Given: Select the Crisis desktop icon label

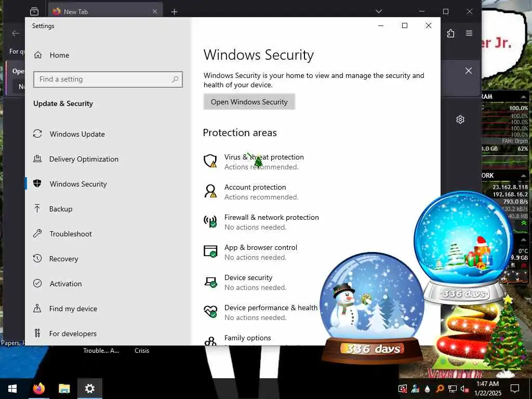Looking at the screenshot, I should [142, 351].
